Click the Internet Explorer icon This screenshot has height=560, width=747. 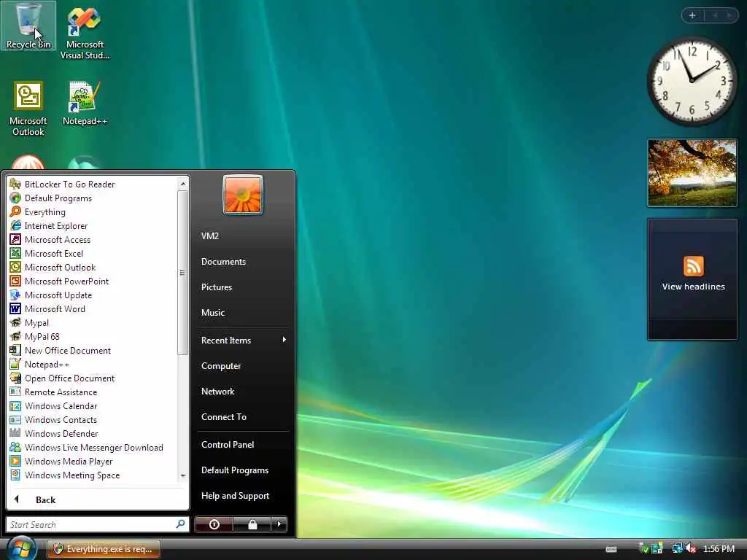tap(15, 226)
